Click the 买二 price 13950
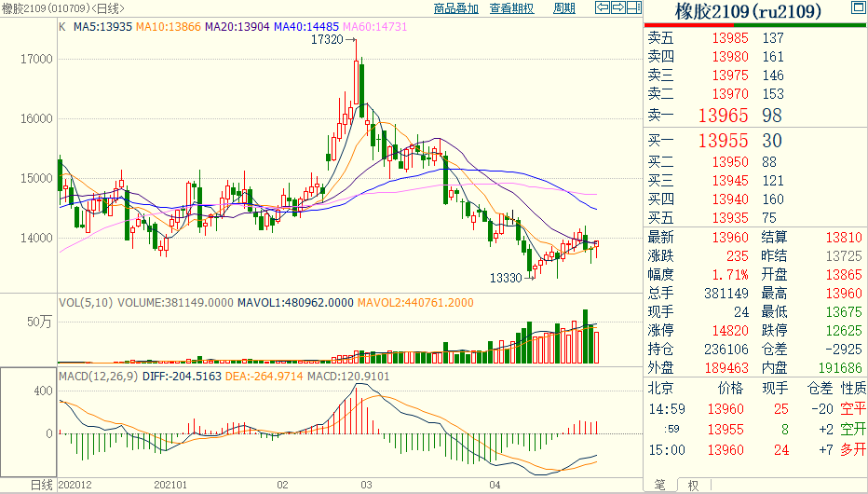This screenshot has height=494, width=868. (730, 162)
